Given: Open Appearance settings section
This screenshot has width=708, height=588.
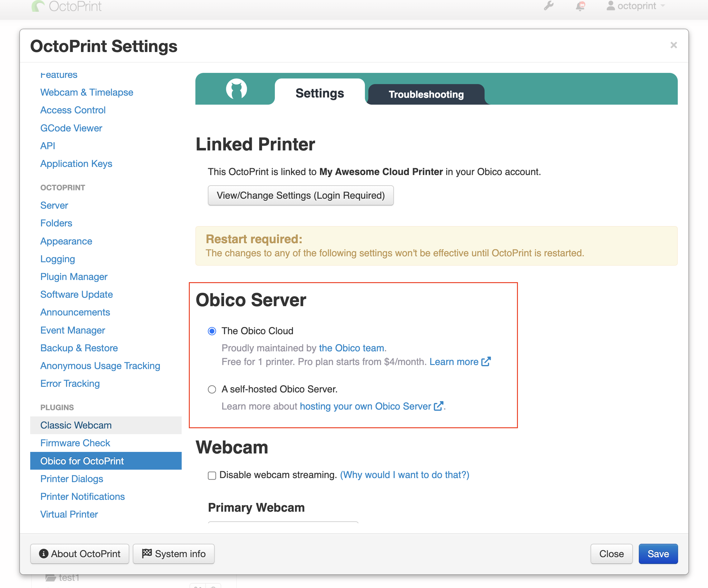Looking at the screenshot, I should [66, 241].
